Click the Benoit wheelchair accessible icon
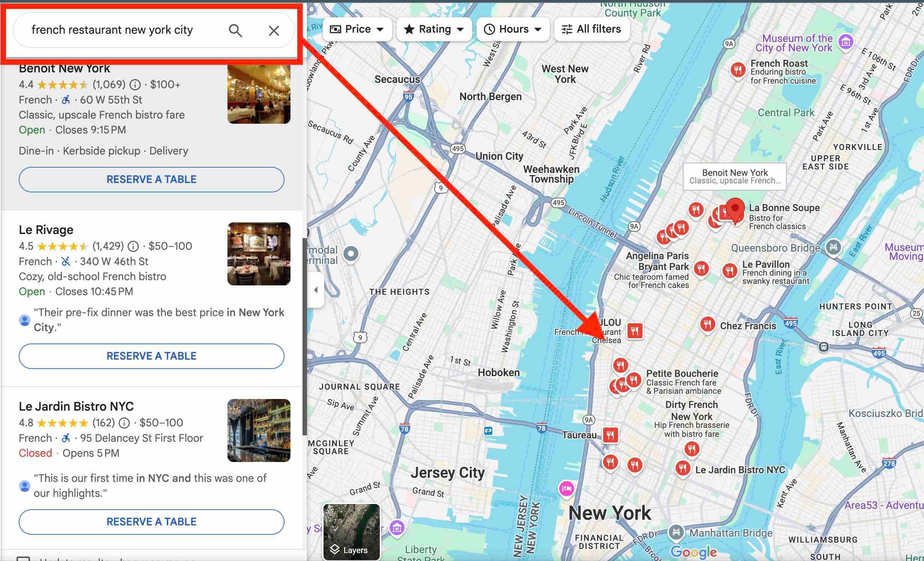Screen dimensions: 924x561 coord(66,100)
